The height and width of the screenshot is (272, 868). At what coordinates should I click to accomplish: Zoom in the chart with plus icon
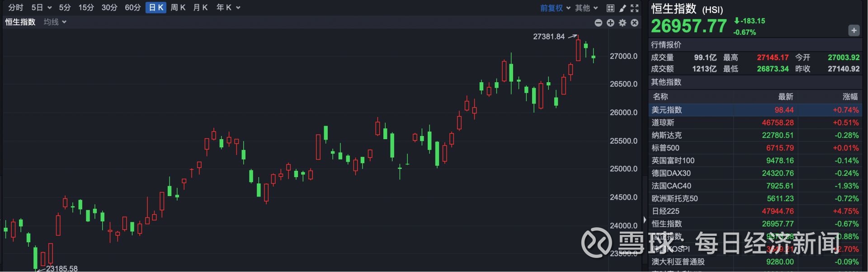610,23
